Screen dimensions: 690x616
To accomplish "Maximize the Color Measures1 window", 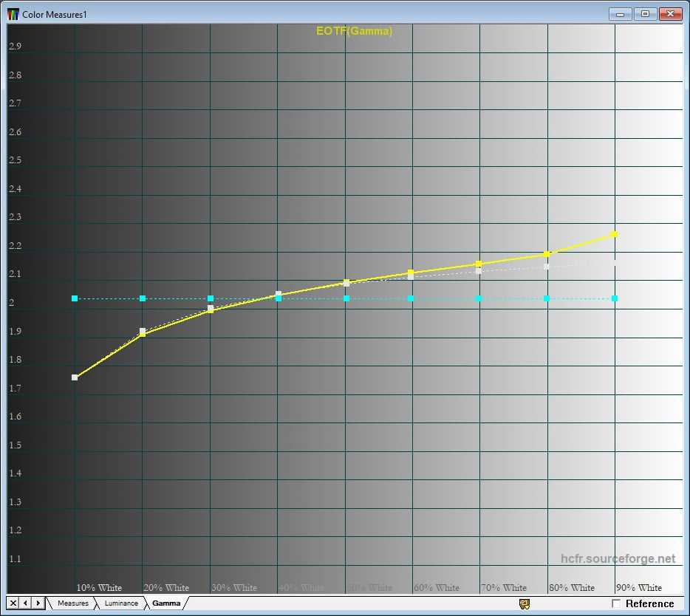I will click(645, 14).
